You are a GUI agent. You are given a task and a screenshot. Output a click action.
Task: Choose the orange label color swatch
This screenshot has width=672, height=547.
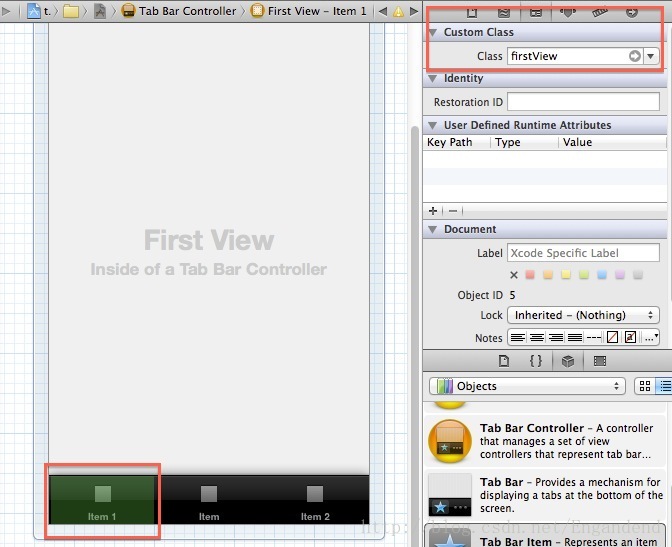click(x=548, y=274)
